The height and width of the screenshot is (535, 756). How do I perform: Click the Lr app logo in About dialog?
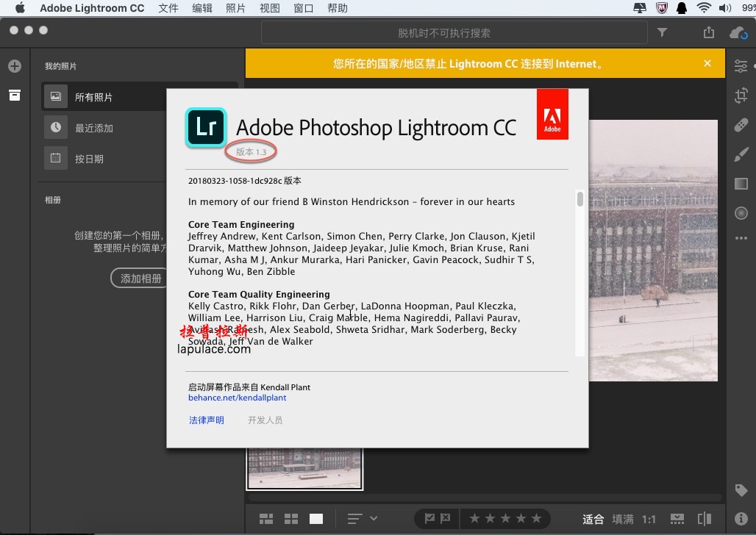(206, 127)
